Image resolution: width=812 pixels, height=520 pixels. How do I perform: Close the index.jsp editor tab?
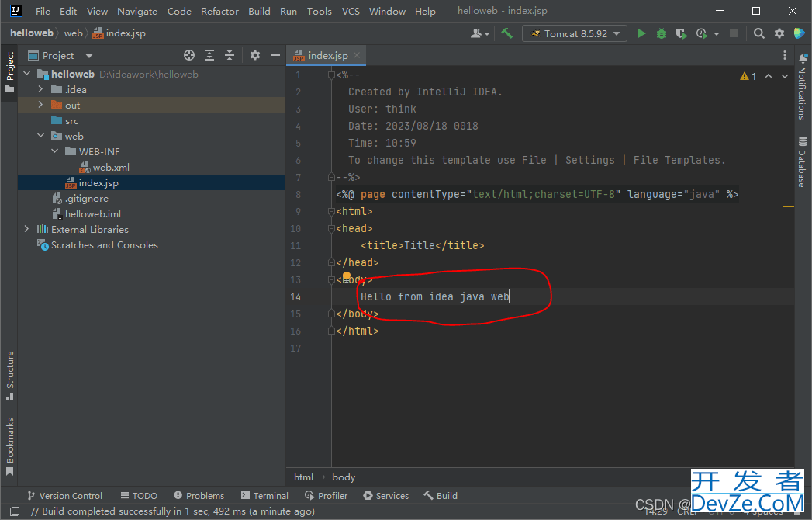(357, 55)
